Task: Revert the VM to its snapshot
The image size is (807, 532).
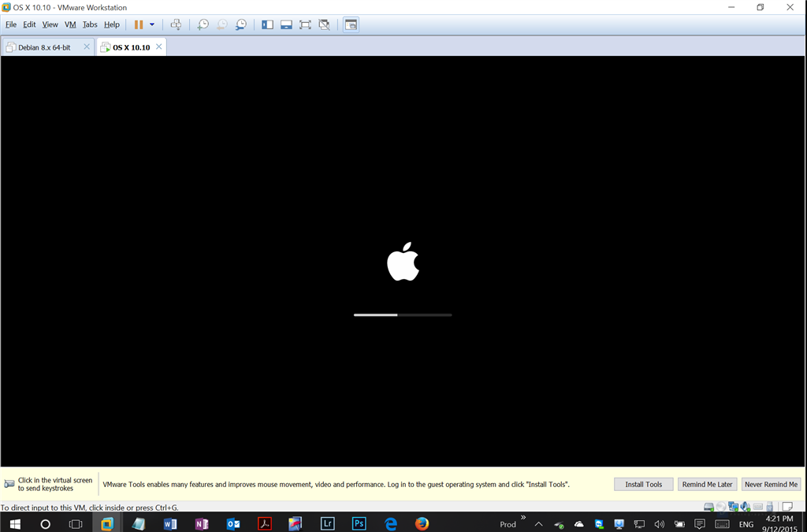Action: [x=221, y=24]
